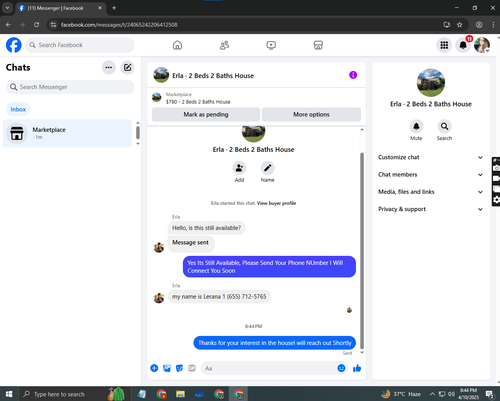Open the Marketplace icon in top navigation
Image resolution: width=500 pixels, height=401 pixels.
click(x=318, y=45)
